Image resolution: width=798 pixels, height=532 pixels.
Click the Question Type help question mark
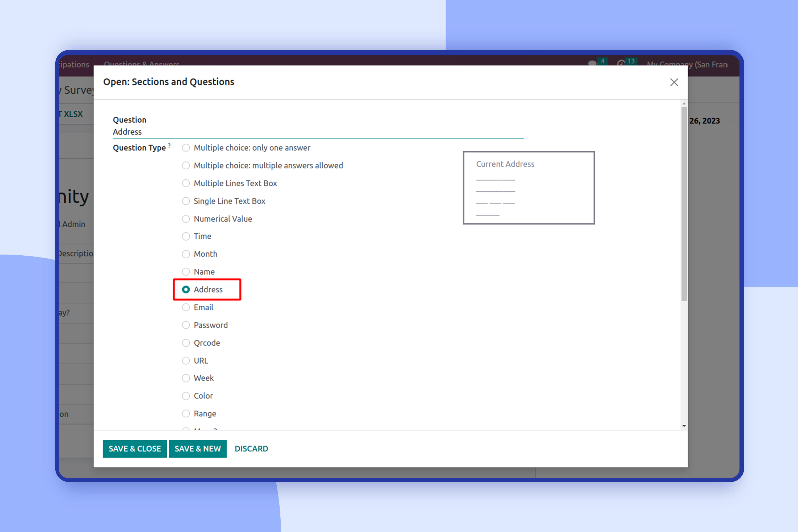pos(169,145)
